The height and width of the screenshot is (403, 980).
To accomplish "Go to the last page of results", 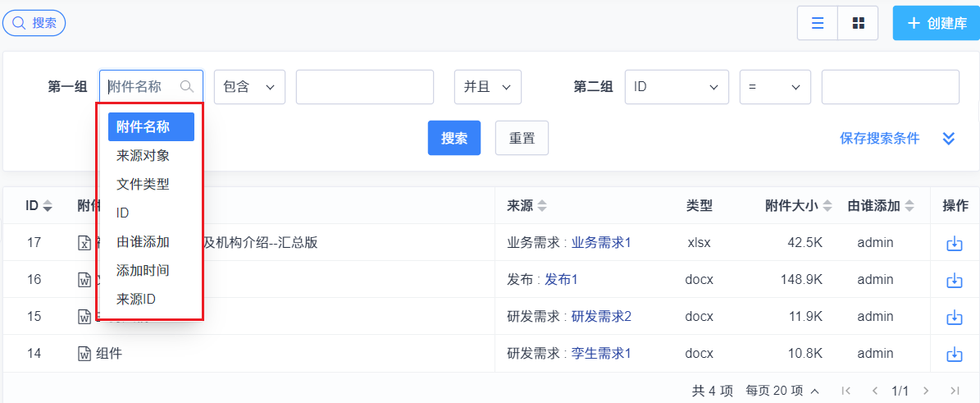I will coord(955,392).
